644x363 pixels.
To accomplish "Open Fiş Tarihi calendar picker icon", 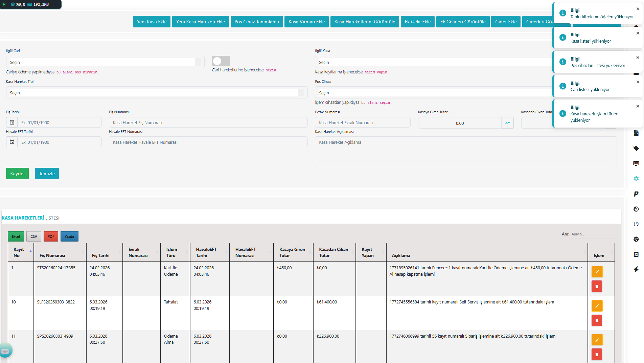I will (x=12, y=122).
